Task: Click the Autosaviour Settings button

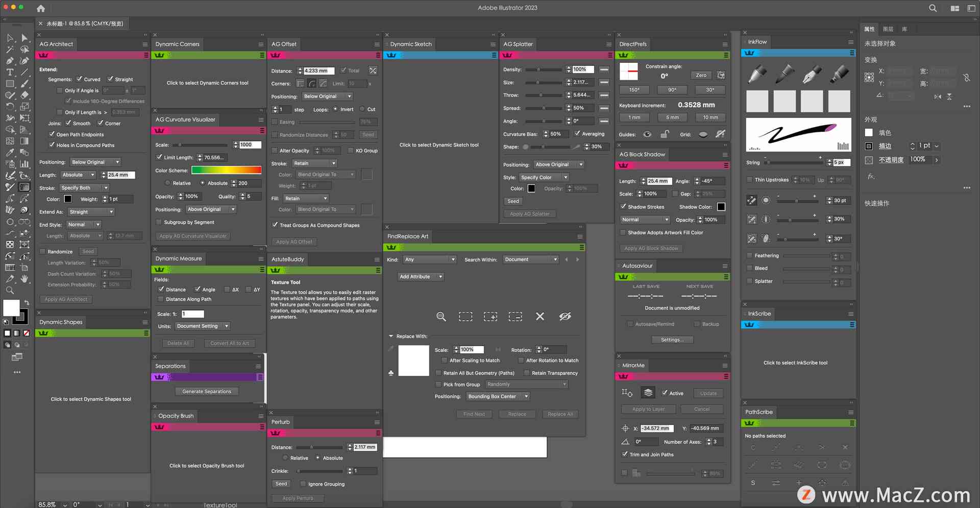Action: click(672, 340)
